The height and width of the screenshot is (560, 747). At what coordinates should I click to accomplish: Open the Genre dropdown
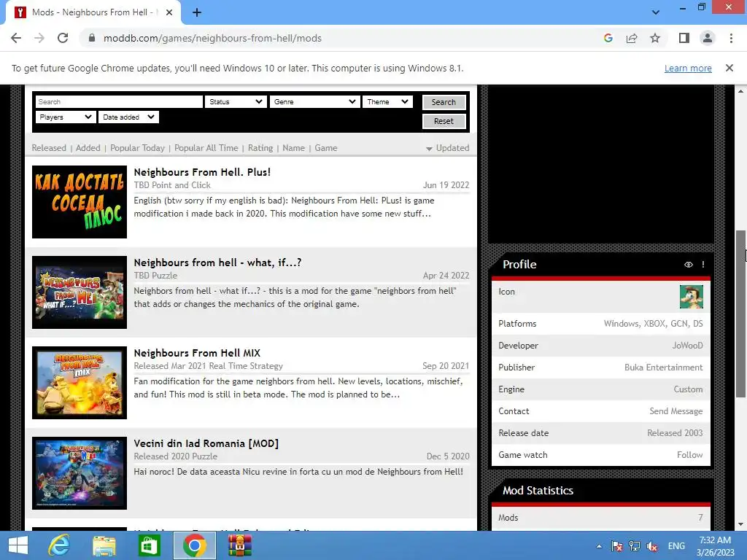coord(314,102)
